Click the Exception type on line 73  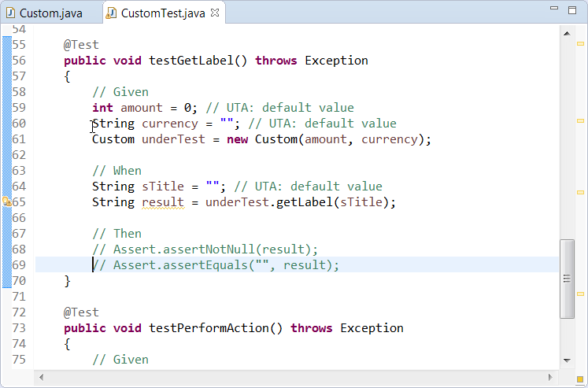pyautogui.click(x=372, y=328)
